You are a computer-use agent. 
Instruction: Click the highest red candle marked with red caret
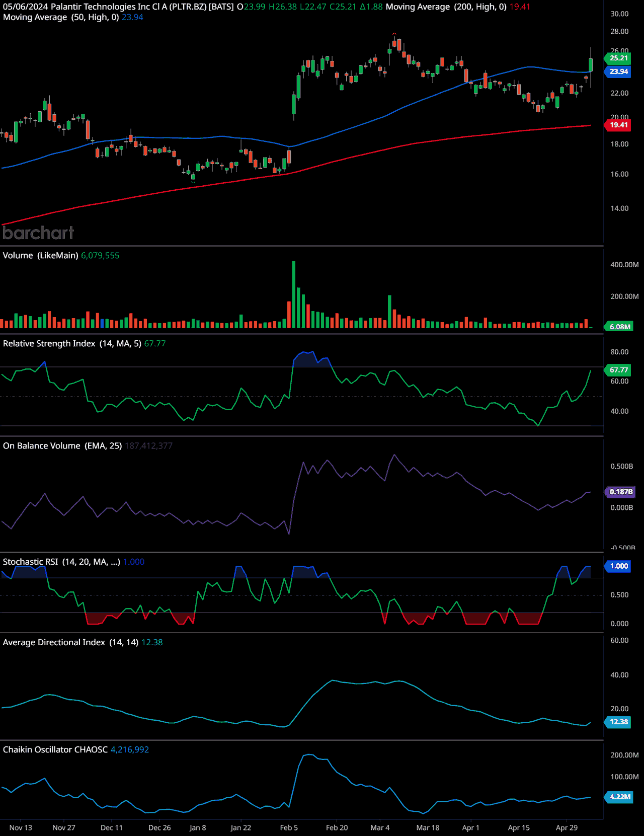(394, 43)
